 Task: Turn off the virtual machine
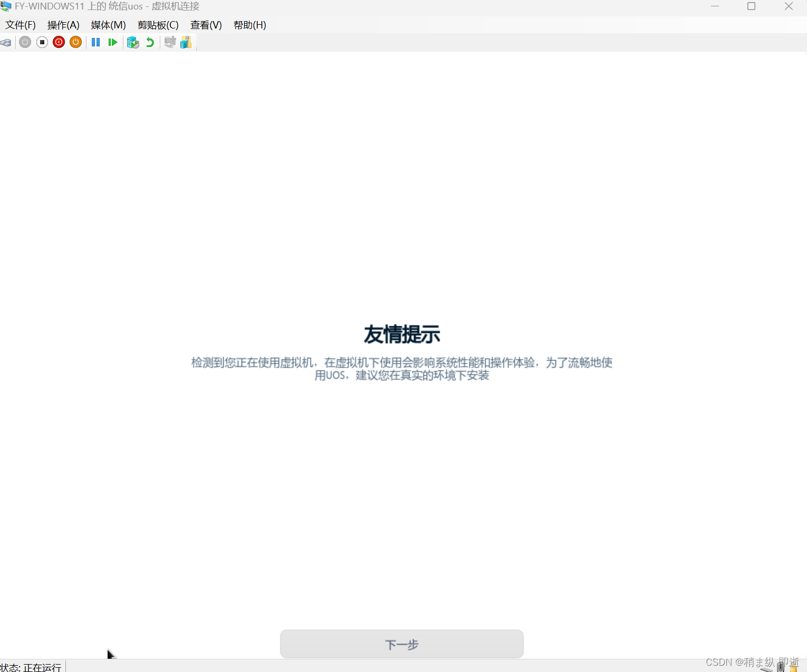tap(42, 42)
